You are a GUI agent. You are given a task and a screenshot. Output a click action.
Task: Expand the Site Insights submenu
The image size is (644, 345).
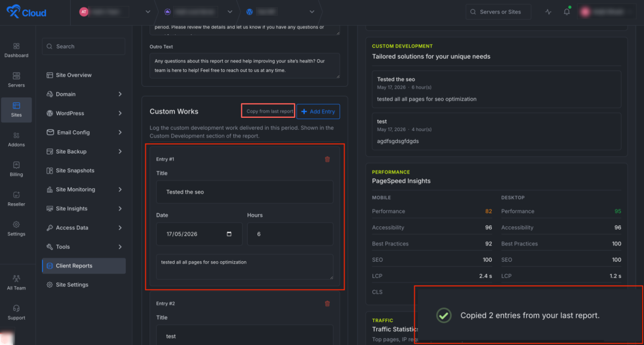pyautogui.click(x=120, y=209)
